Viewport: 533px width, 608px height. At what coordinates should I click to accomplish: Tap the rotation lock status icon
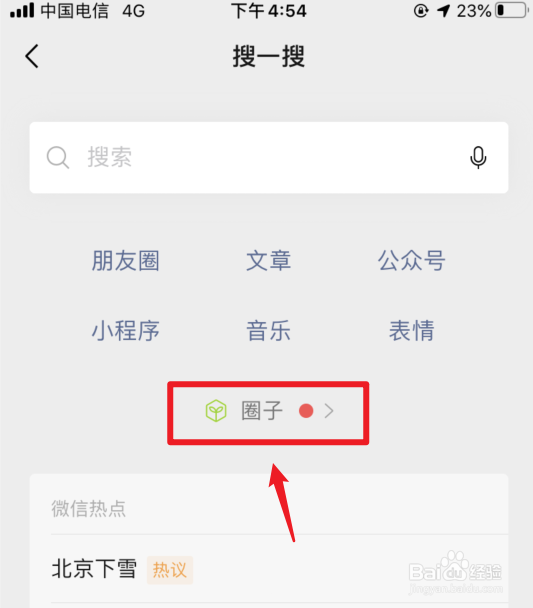point(421,10)
